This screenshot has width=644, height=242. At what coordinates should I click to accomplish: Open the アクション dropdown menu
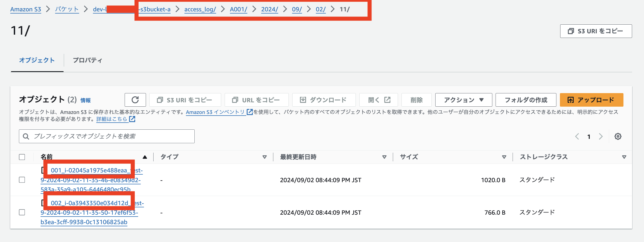point(464,100)
